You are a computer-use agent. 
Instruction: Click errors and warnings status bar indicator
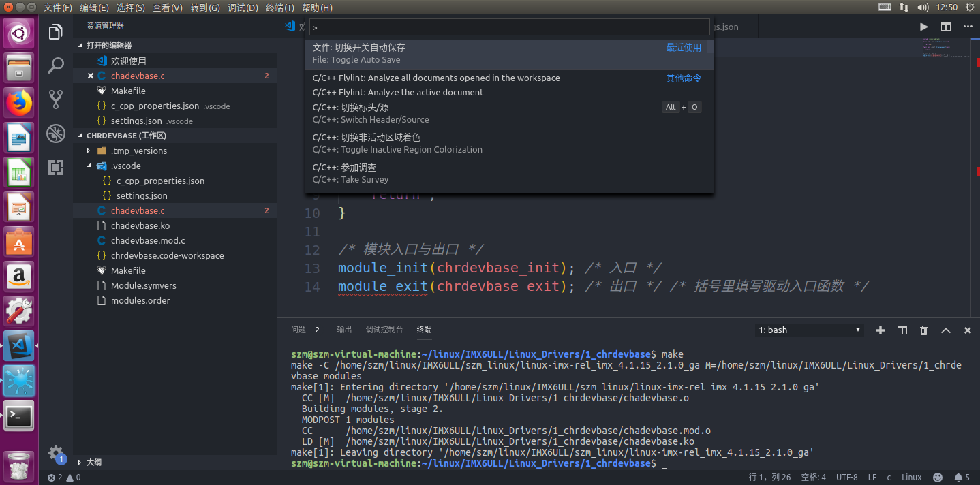tap(64, 478)
